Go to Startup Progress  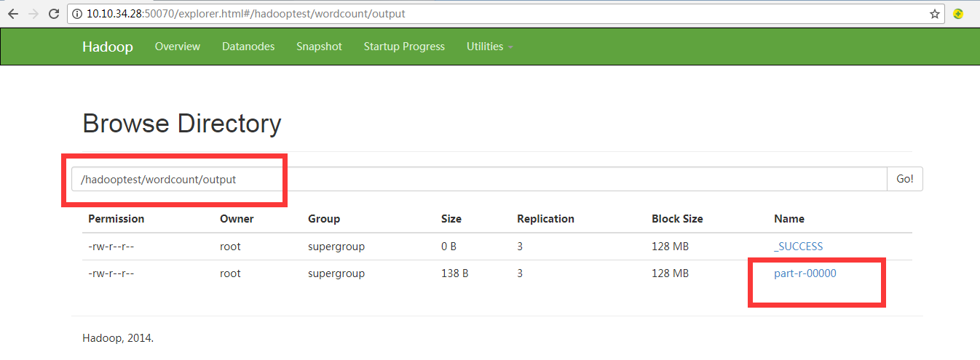click(x=404, y=47)
